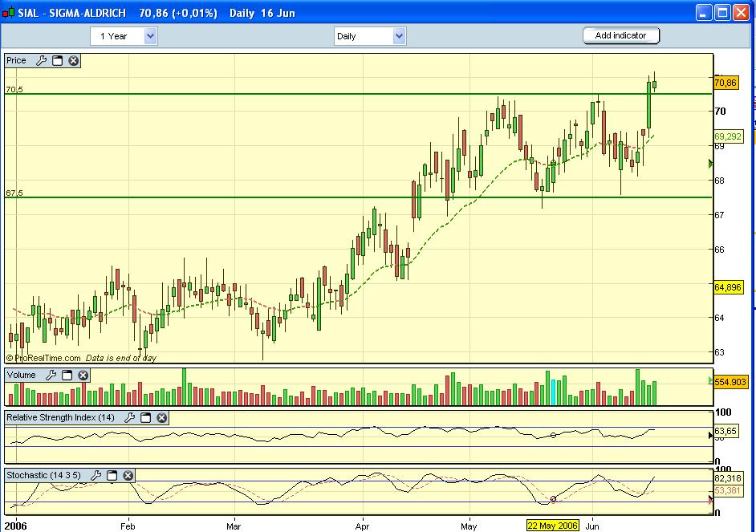Click the 64,896 price tag on axis
This screenshot has width=756, height=532.
pyautogui.click(x=728, y=288)
